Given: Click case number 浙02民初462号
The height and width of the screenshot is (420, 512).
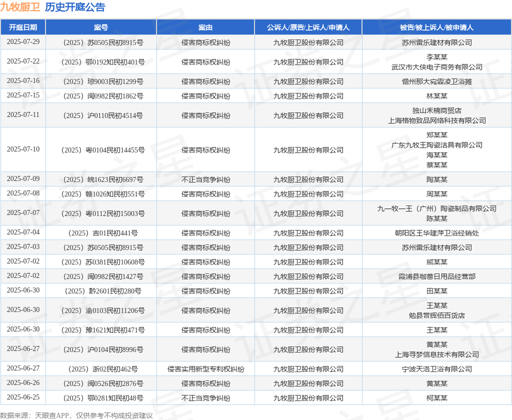Looking at the screenshot, I should point(103,369).
